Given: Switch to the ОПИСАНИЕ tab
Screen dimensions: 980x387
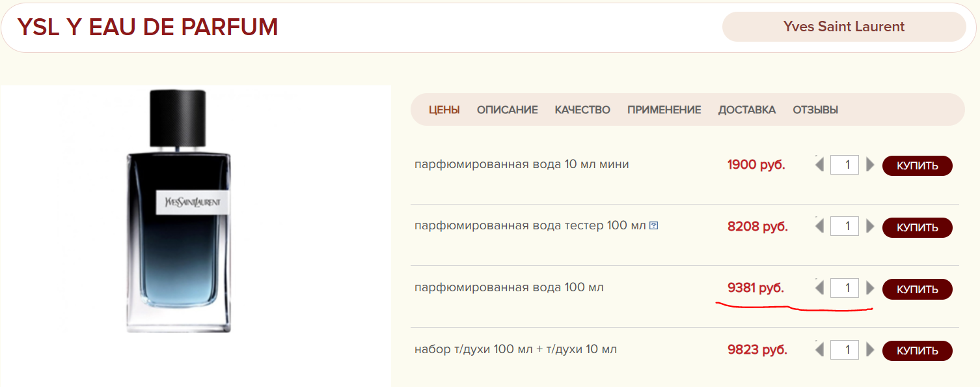Looking at the screenshot, I should tap(508, 110).
